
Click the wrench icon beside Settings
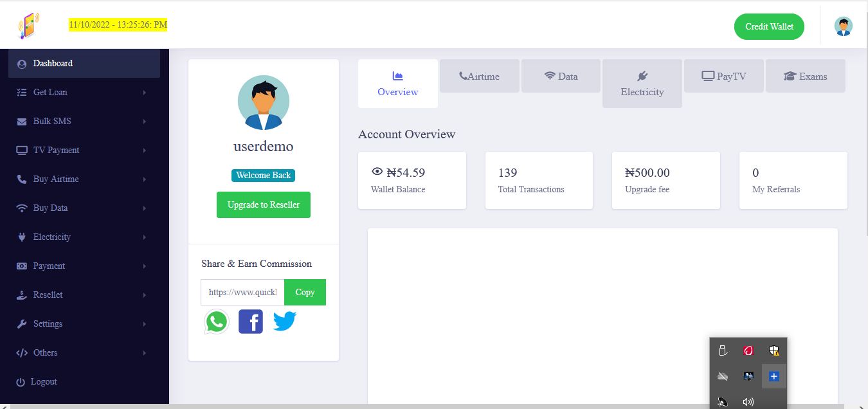click(x=21, y=323)
